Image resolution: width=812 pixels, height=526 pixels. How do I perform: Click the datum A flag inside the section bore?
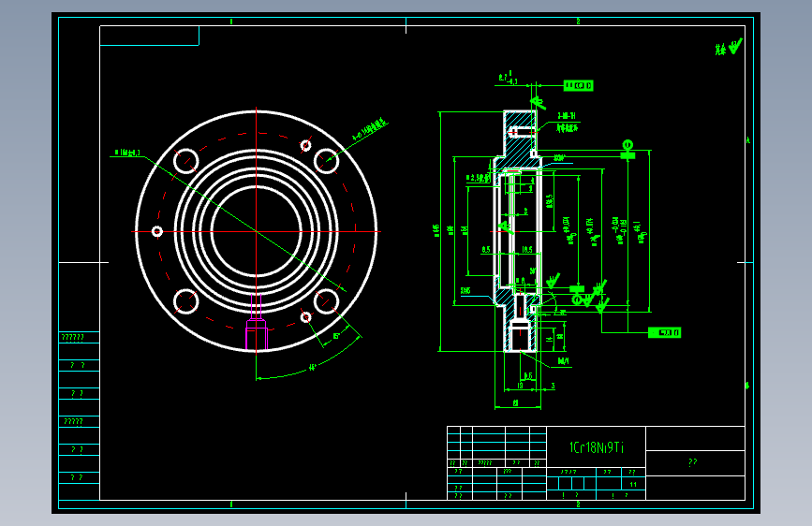[x=506, y=226]
